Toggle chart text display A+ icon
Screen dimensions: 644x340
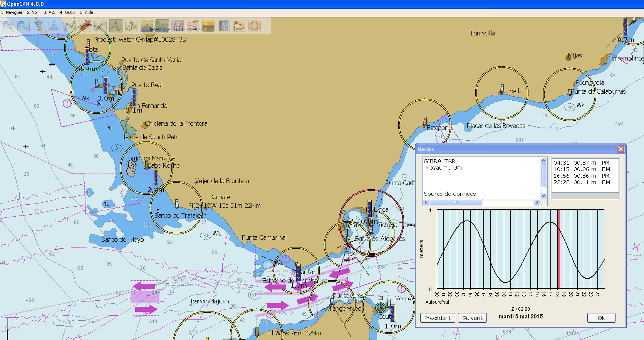click(x=116, y=26)
